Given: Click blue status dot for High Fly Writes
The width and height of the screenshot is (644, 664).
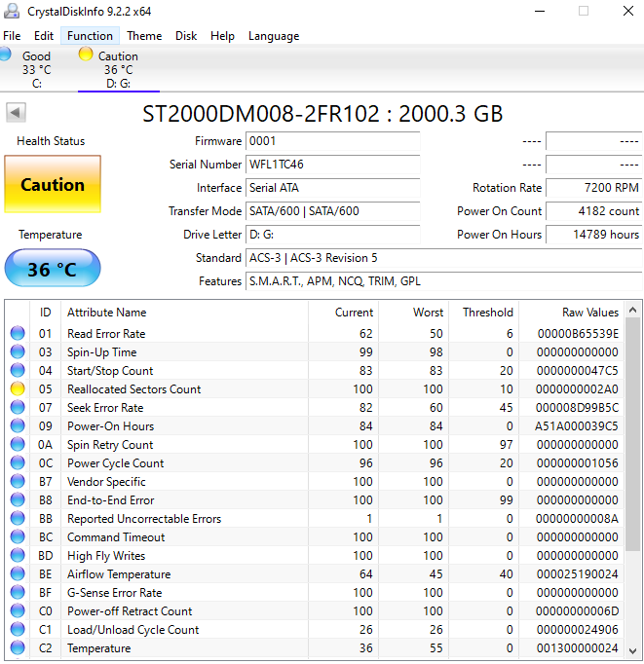Looking at the screenshot, I should [x=18, y=556].
